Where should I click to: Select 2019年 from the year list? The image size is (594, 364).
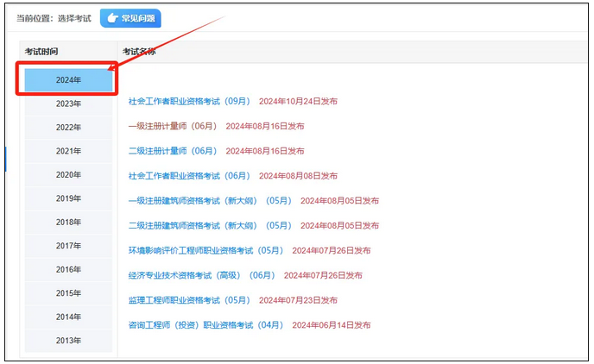(68, 198)
